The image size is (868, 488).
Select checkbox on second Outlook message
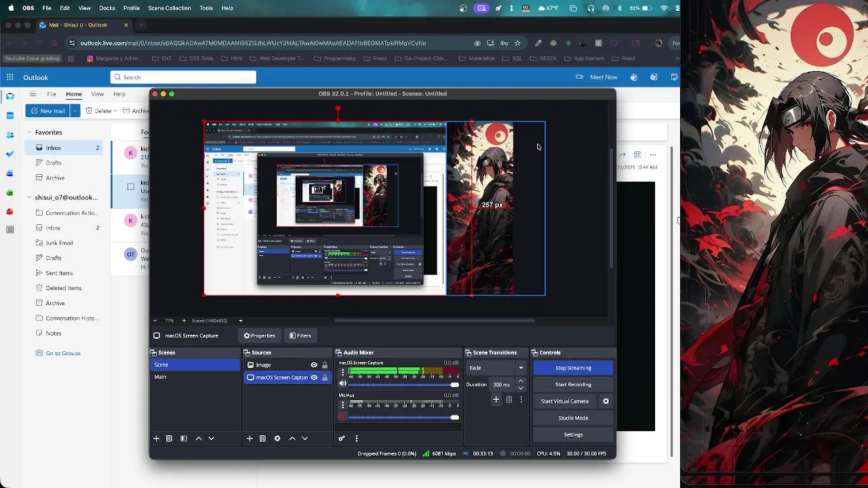tap(131, 186)
